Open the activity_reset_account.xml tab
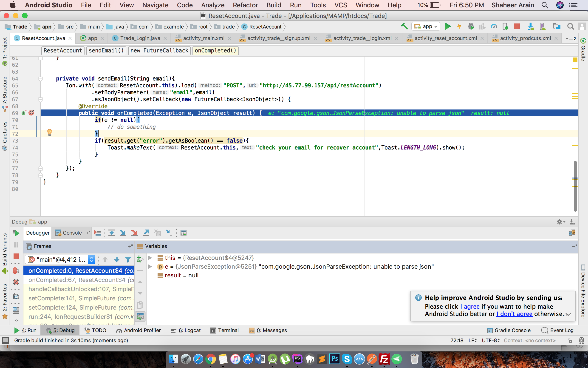The width and height of the screenshot is (588, 368). point(446,38)
